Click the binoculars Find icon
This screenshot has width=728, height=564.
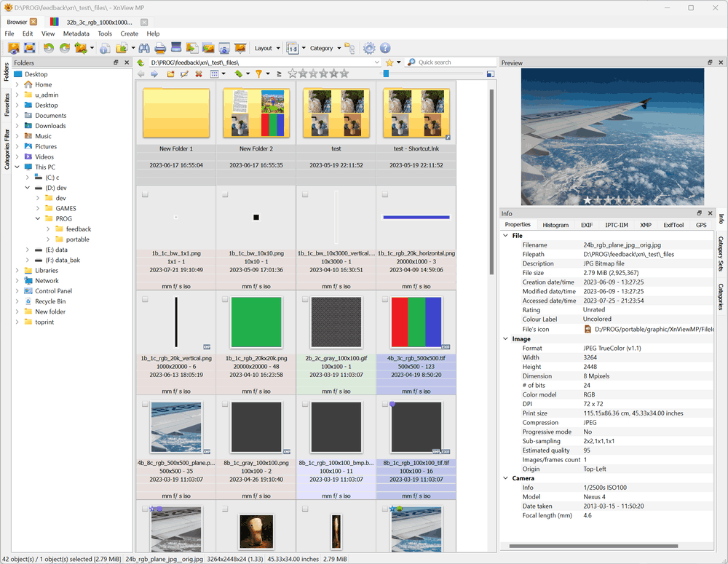click(143, 48)
